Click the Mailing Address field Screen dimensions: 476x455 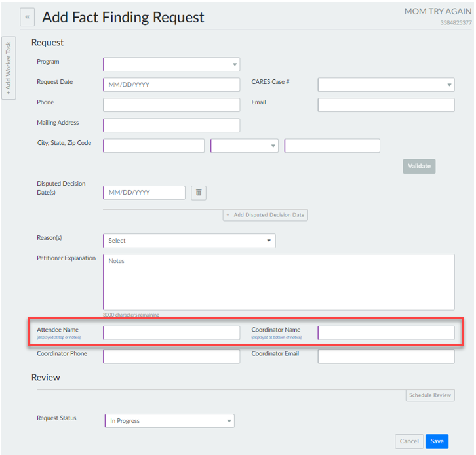point(172,125)
